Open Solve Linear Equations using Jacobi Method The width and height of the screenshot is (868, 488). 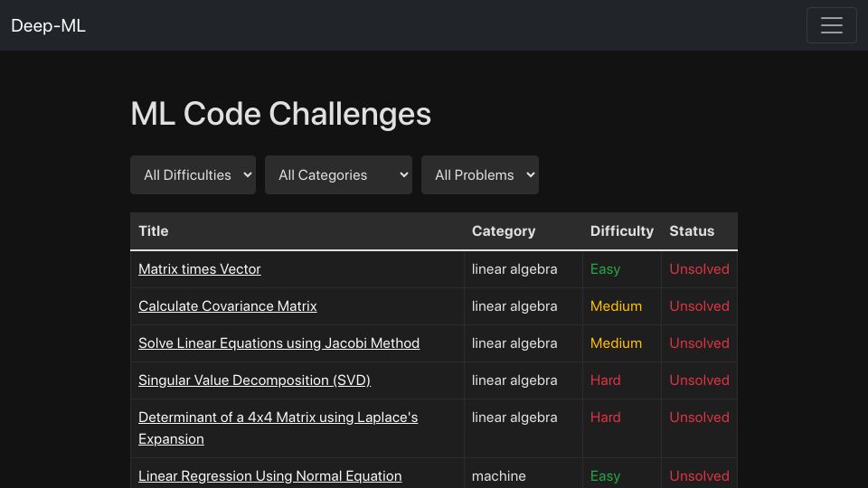click(x=279, y=343)
